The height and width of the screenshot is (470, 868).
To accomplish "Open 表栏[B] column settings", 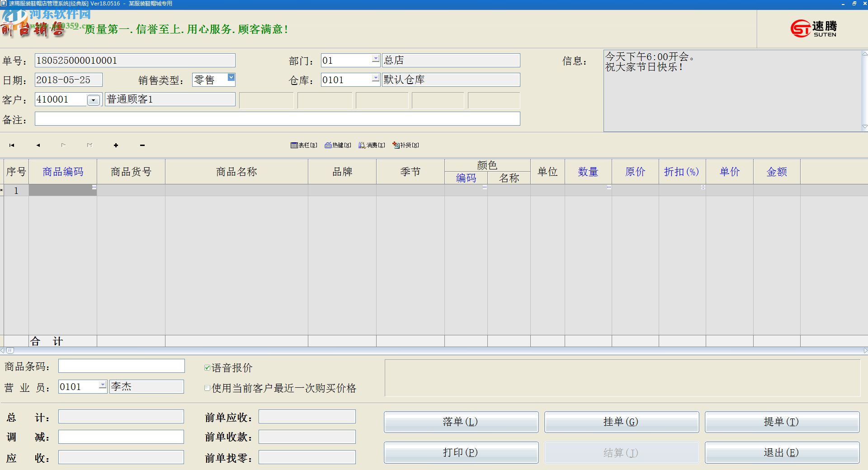I will [x=304, y=145].
